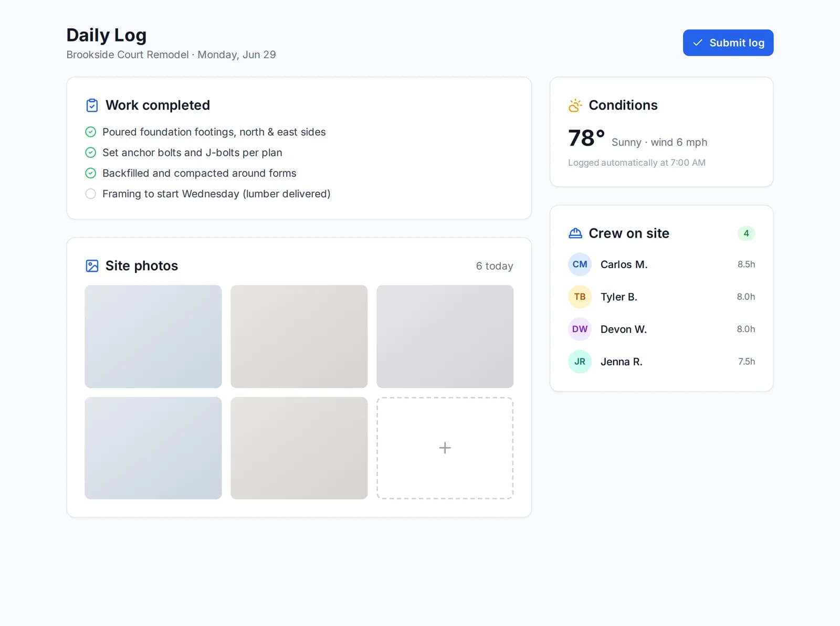840x626 pixels.
Task: Click Devon W.'s 8.0h hours
Action: point(745,329)
